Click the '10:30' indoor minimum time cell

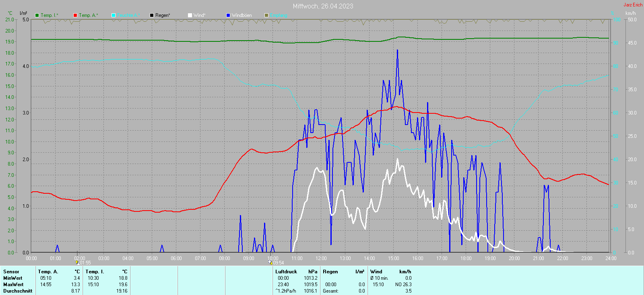(x=93, y=278)
